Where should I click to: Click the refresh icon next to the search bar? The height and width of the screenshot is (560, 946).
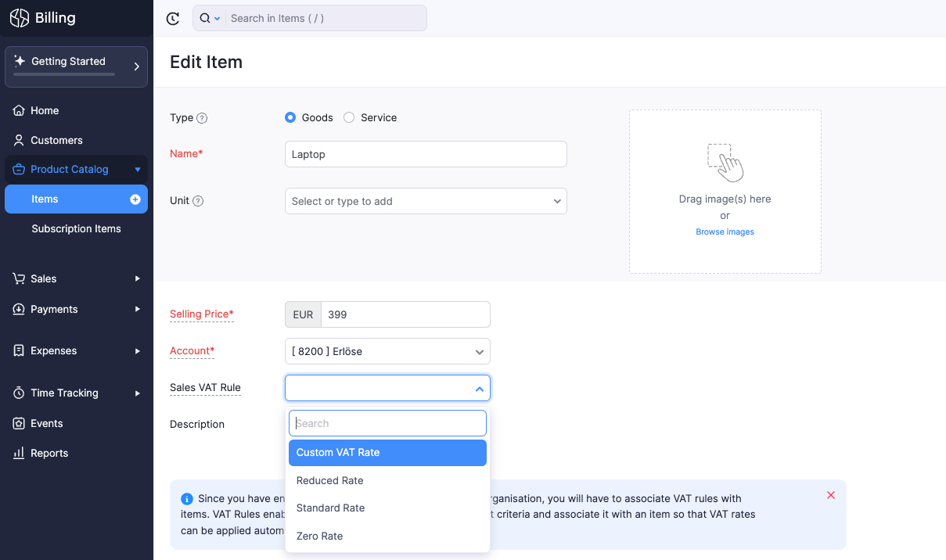pos(173,18)
